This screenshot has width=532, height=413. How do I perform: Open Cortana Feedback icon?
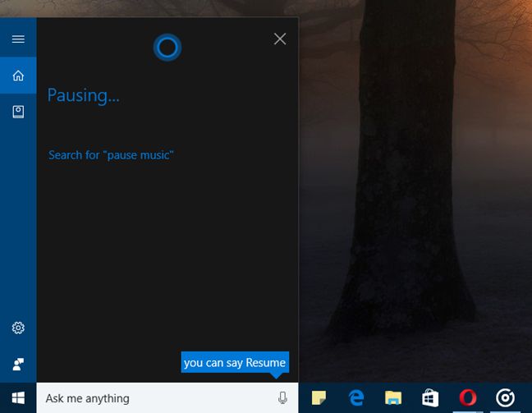(x=18, y=364)
